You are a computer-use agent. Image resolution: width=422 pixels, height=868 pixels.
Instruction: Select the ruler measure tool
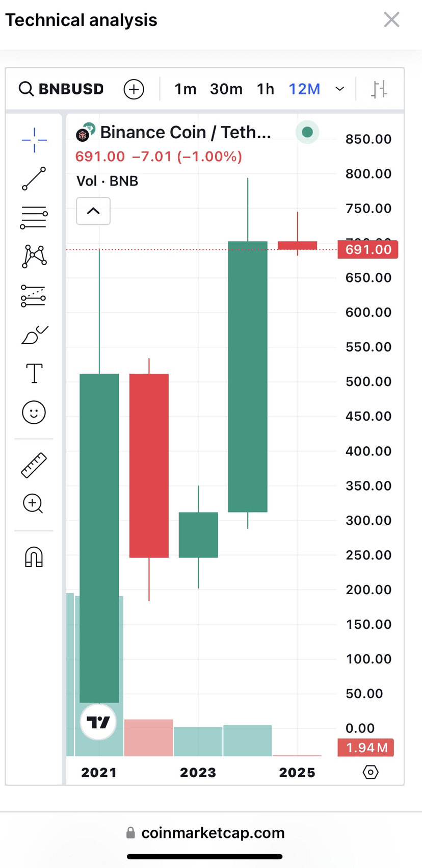pyautogui.click(x=34, y=465)
